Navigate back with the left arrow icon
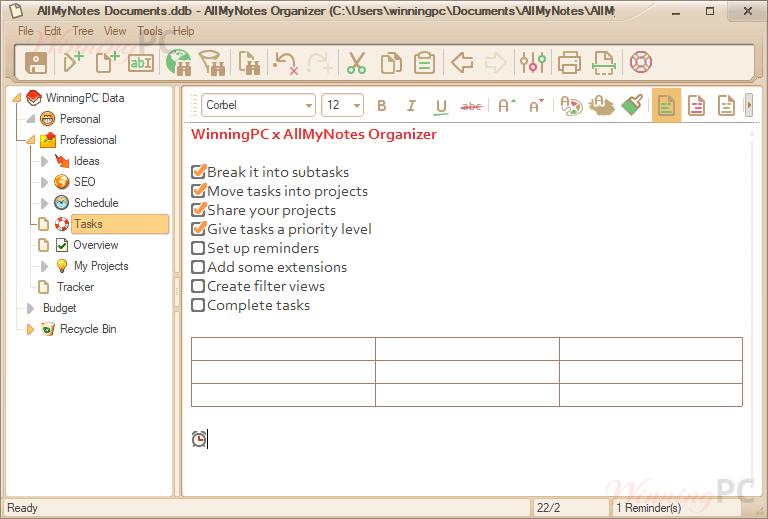This screenshot has height=519, width=768. [462, 63]
